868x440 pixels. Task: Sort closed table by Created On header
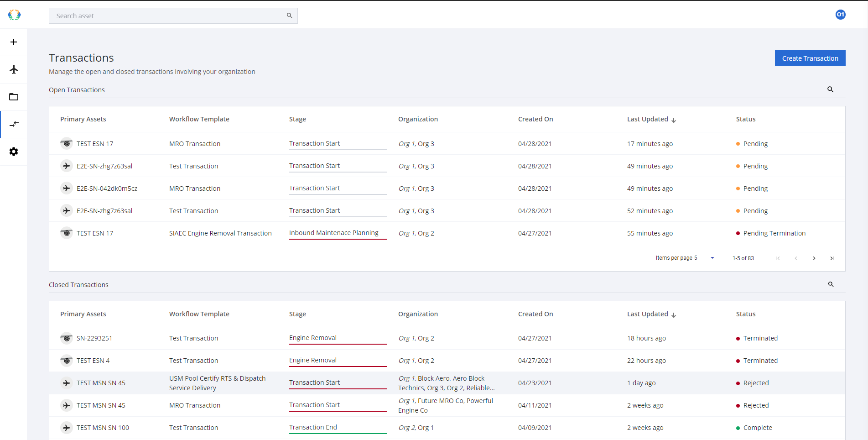point(535,314)
